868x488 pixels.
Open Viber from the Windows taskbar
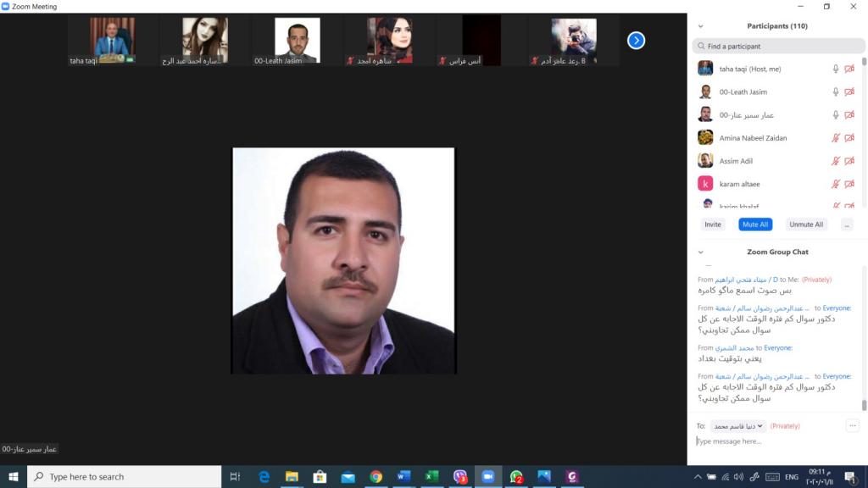tap(460, 477)
